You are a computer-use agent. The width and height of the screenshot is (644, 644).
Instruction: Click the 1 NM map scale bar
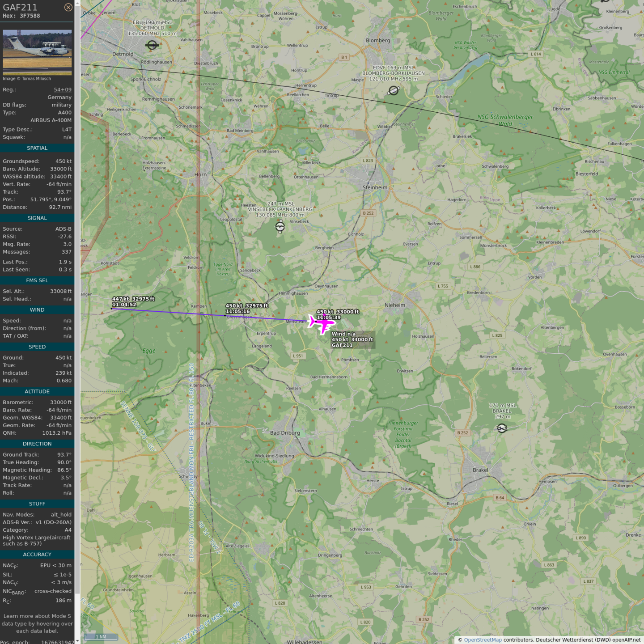coord(101,636)
